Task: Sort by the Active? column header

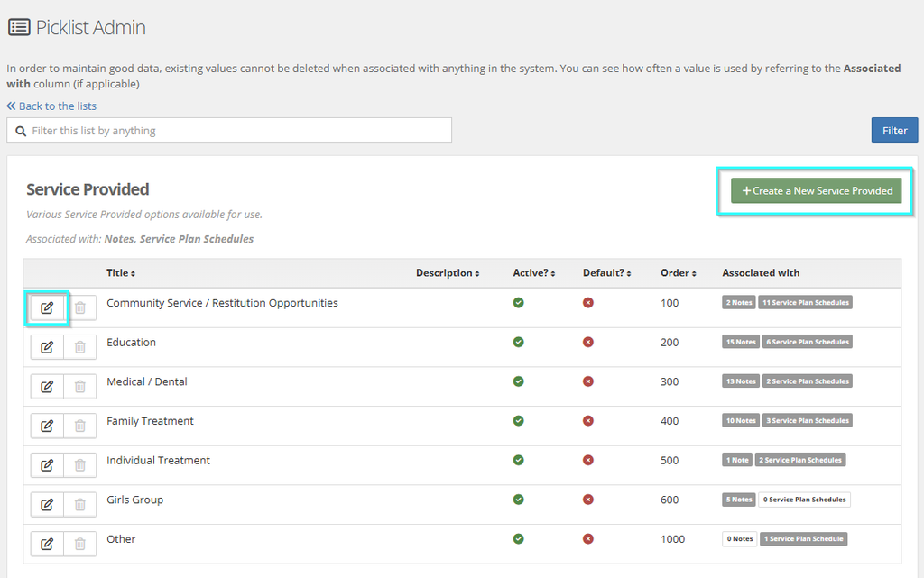Action: click(x=534, y=273)
